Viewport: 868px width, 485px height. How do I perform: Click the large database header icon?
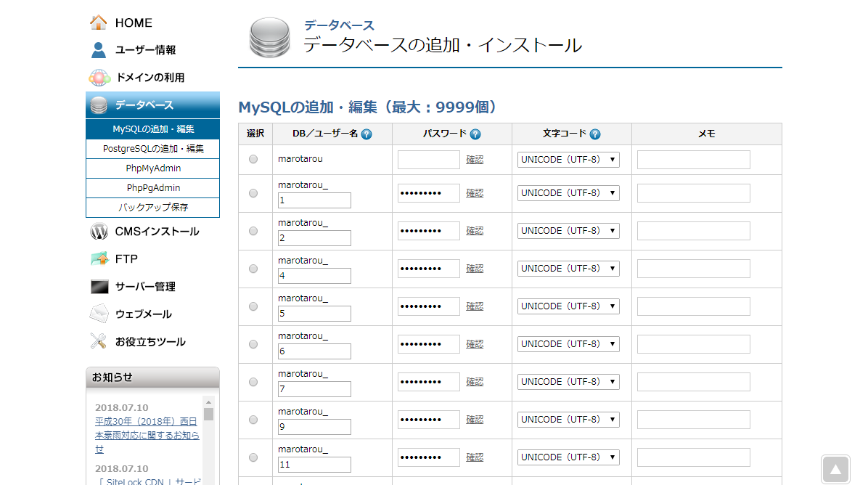(x=269, y=38)
